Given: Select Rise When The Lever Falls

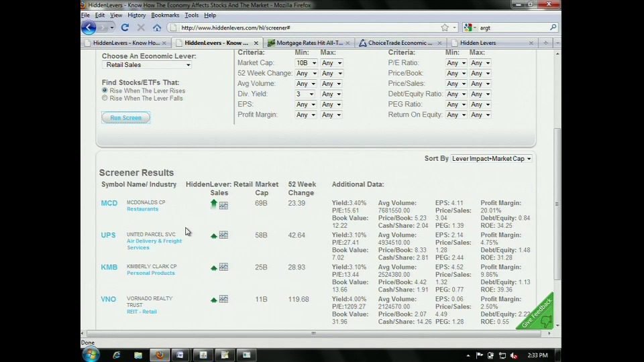Looking at the screenshot, I should (105, 98).
